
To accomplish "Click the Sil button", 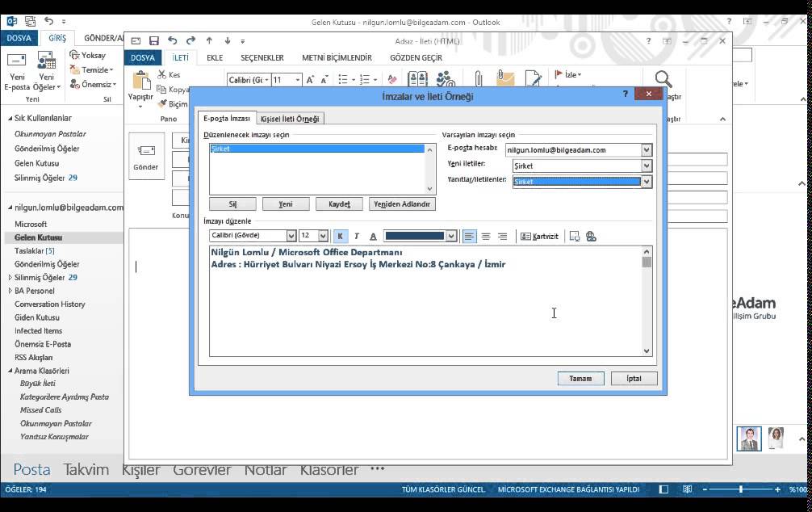I will tap(232, 204).
